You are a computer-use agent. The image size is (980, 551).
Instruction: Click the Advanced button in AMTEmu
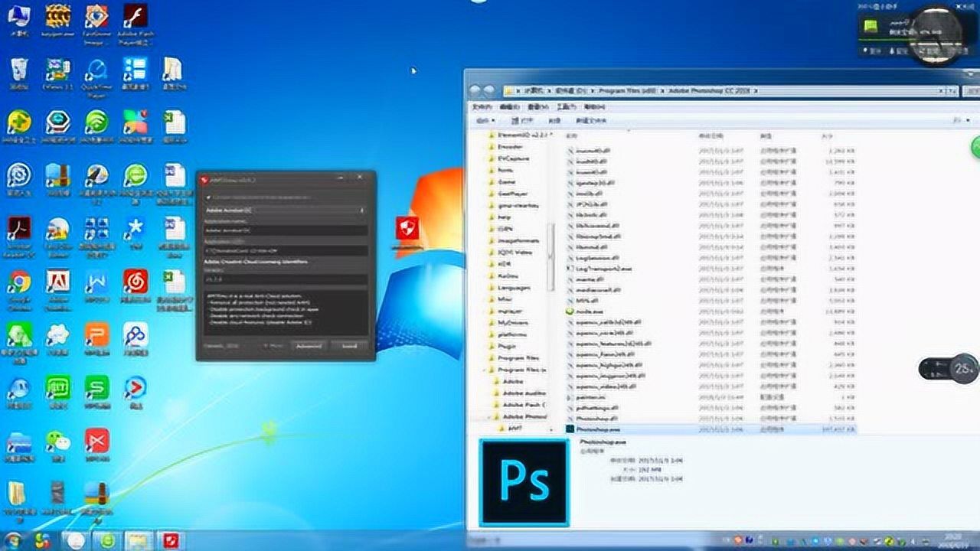309,344
